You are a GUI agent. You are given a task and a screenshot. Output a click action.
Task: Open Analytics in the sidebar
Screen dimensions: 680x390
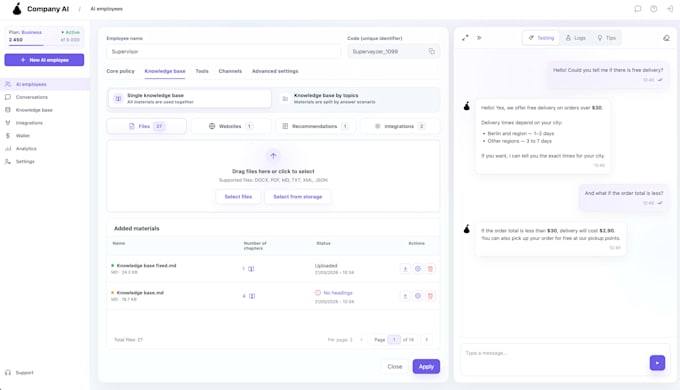pos(45,148)
